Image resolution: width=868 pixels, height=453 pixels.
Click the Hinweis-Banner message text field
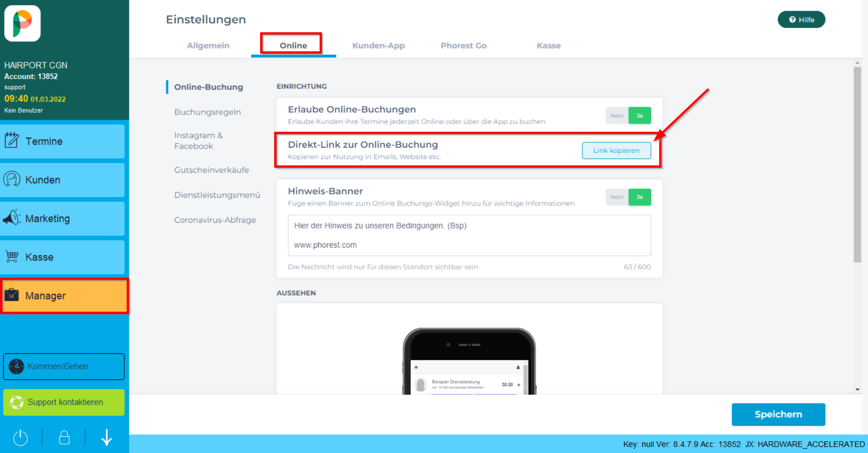coord(469,235)
